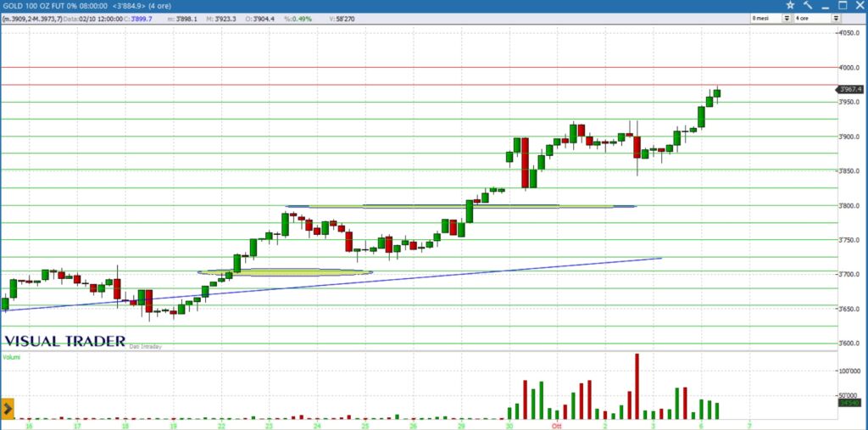The width and height of the screenshot is (868, 430).
Task: Click the 'Ott' month marker on time axis
Action: tap(556, 423)
